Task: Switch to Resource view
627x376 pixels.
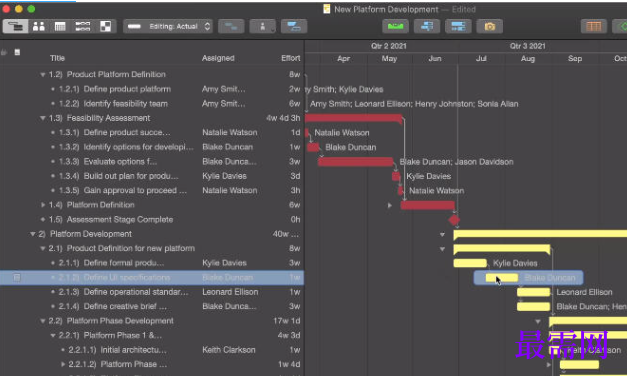Action: coord(39,26)
